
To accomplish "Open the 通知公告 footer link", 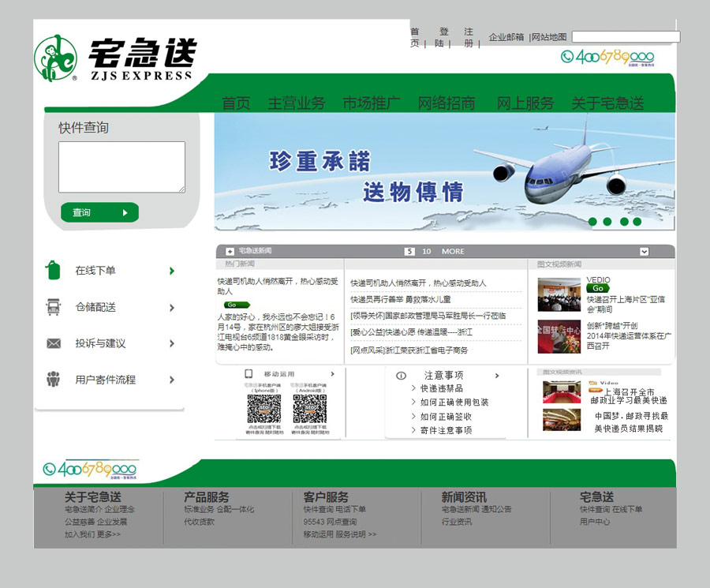I will click(x=496, y=509).
